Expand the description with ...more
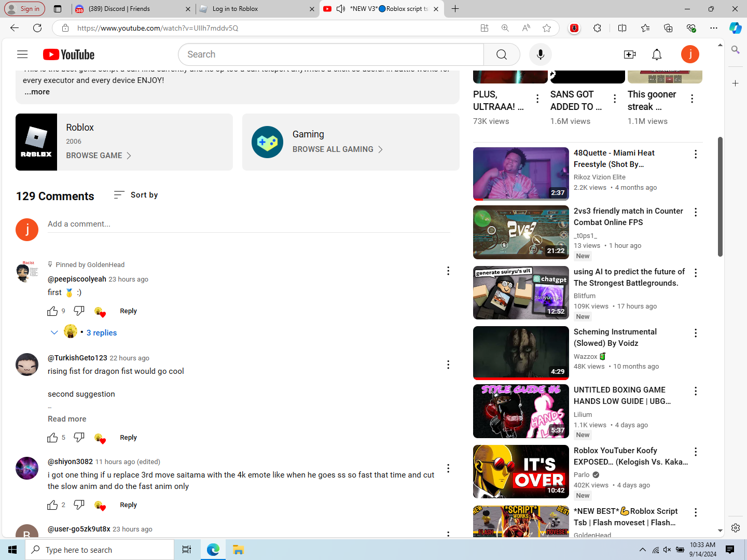 (37, 92)
